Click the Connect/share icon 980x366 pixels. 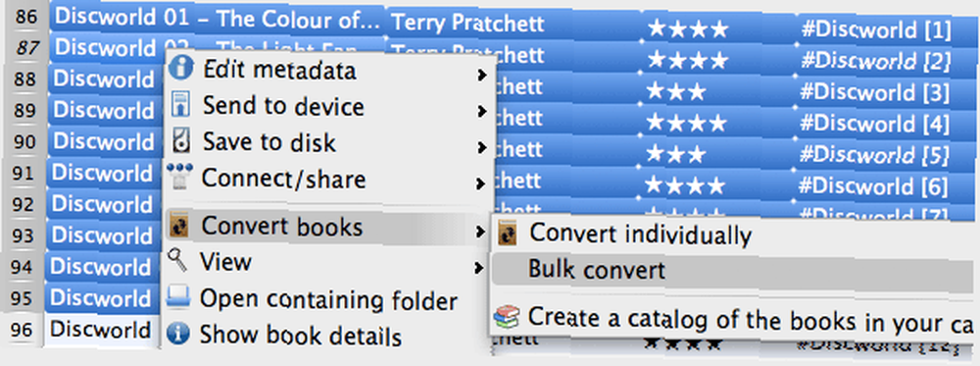point(180,178)
